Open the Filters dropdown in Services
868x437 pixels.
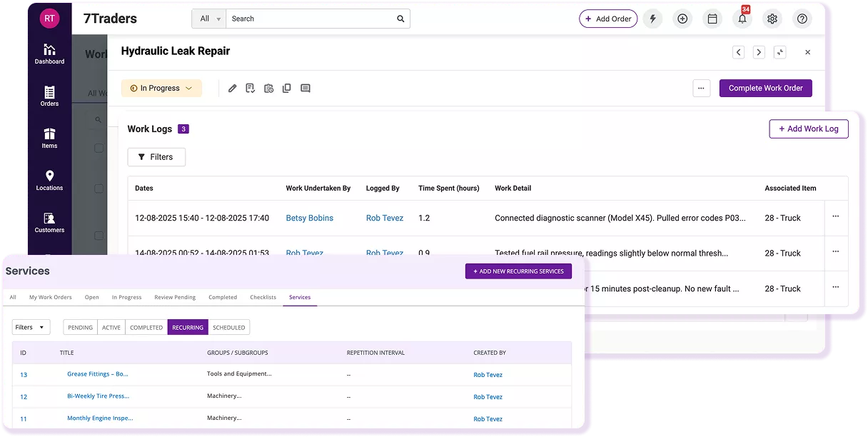click(x=31, y=328)
